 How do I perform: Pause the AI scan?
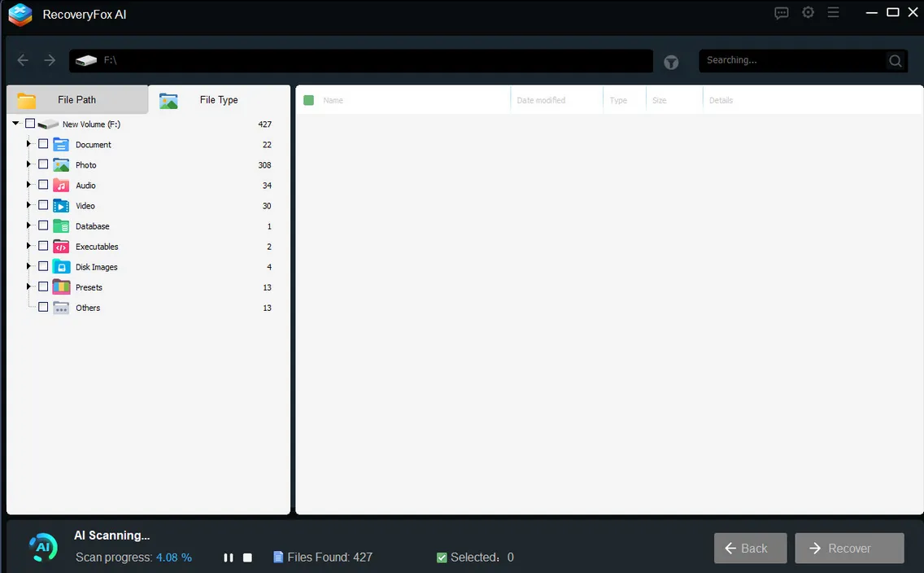[x=229, y=558]
